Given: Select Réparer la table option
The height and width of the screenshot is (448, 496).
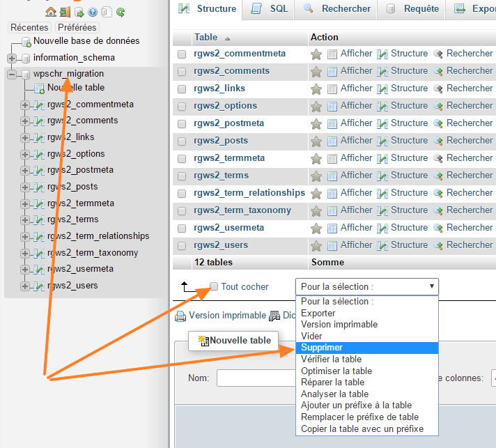Looking at the screenshot, I should pos(367,383).
